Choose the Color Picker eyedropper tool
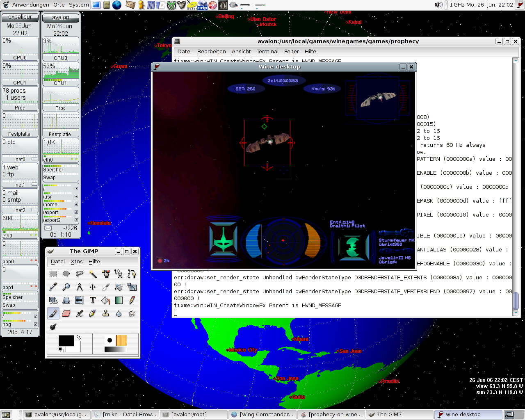This screenshot has width=525, height=420. click(x=53, y=287)
